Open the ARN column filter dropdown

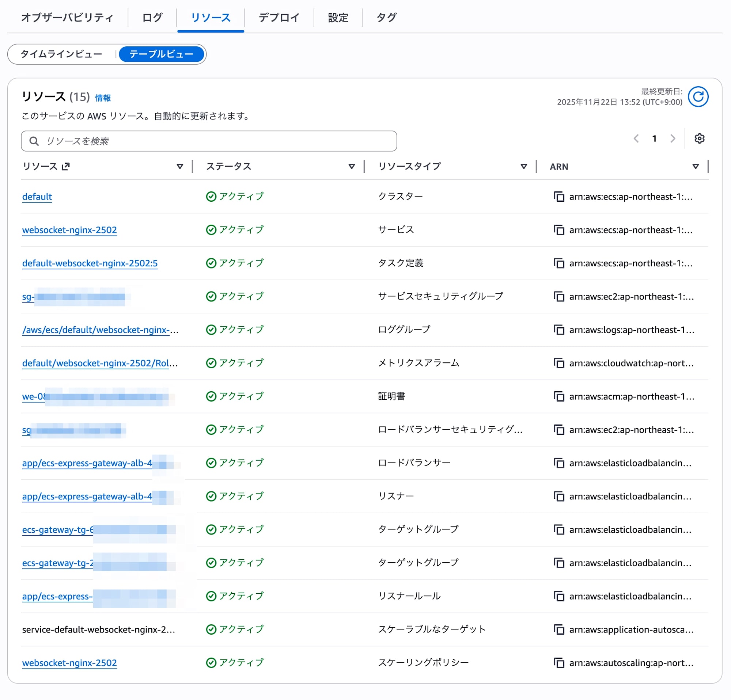click(696, 166)
